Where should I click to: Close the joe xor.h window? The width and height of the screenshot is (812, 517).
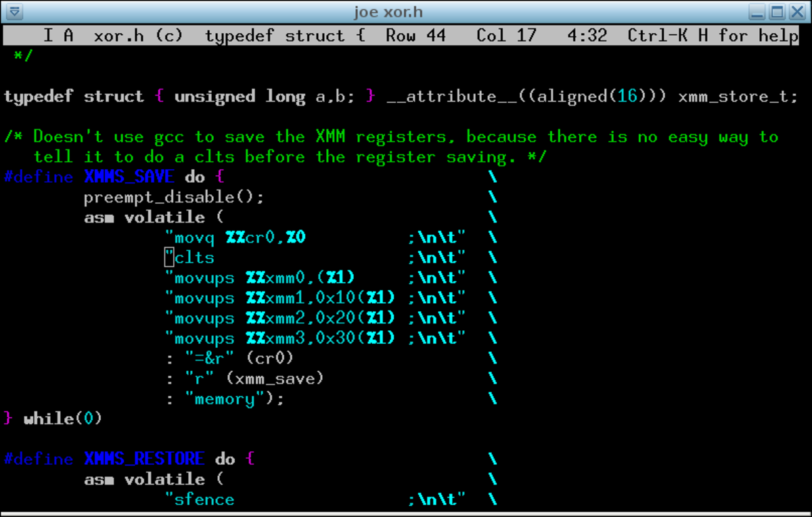tap(796, 12)
